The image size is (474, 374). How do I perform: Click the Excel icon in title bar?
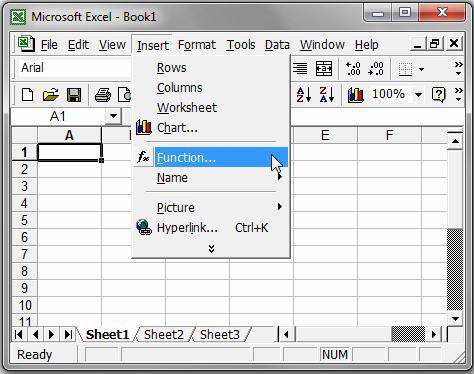(18, 16)
